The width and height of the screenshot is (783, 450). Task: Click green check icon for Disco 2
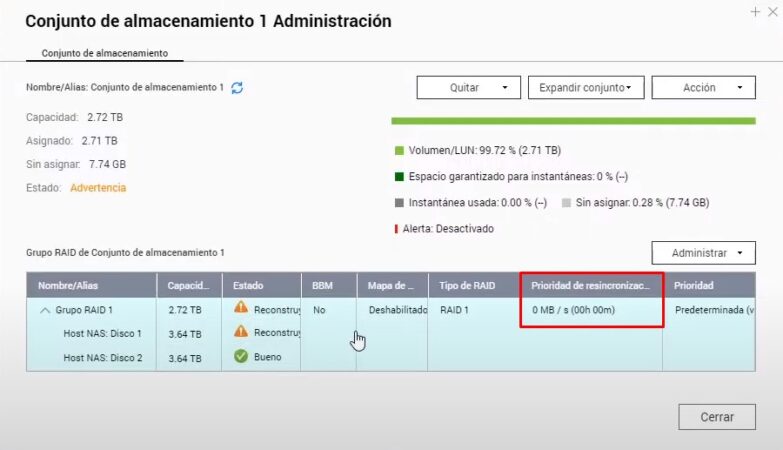pyautogui.click(x=241, y=356)
